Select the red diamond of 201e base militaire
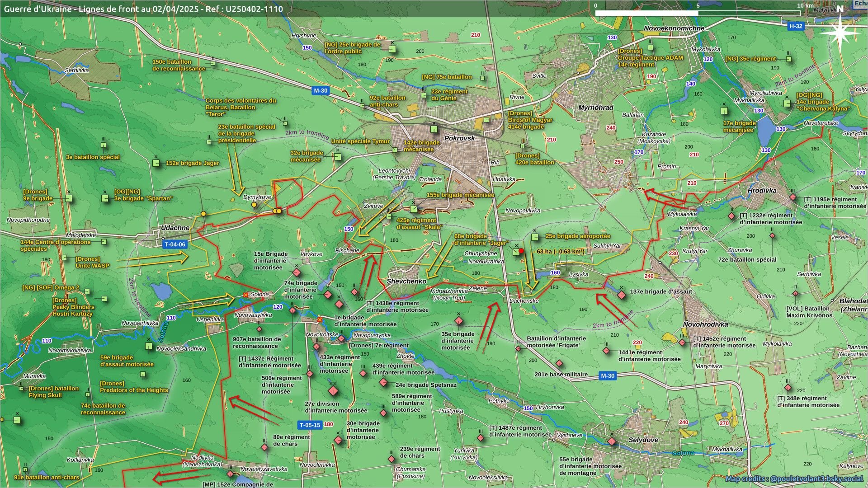 click(559, 364)
